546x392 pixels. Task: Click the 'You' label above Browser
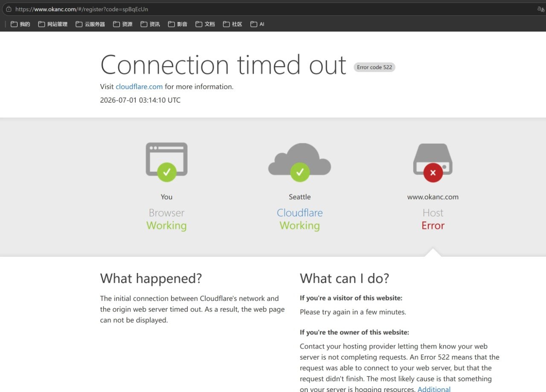(x=166, y=197)
